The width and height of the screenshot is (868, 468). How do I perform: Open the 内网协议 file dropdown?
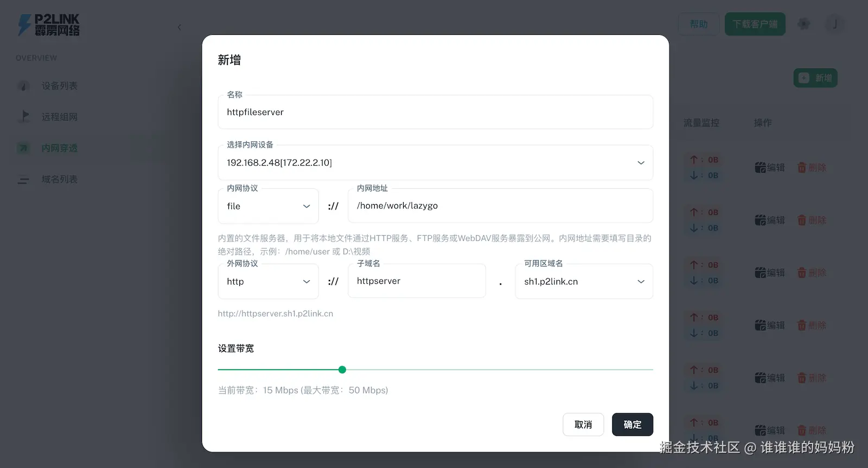268,206
